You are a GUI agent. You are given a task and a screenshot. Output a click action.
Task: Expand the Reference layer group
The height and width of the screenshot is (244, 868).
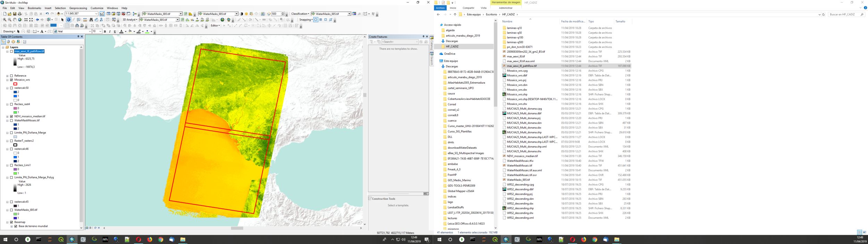point(7,76)
